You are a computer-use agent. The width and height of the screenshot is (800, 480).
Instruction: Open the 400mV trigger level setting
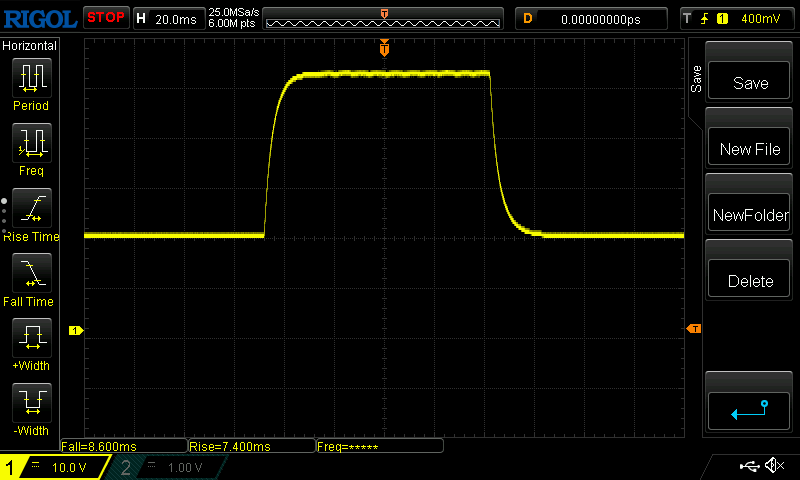pyautogui.click(x=761, y=18)
